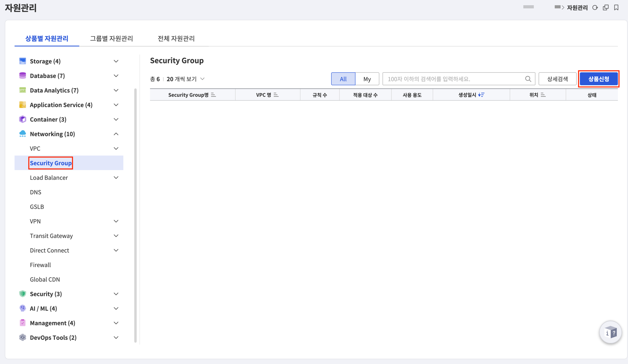Click the Direct Connect menu label
This screenshot has height=364, width=628.
pos(49,250)
